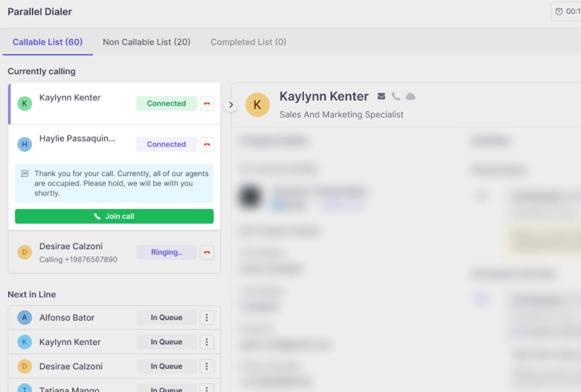Click the Ringing.. status badge
Viewport: 581px width, 392px height.
[x=166, y=252]
